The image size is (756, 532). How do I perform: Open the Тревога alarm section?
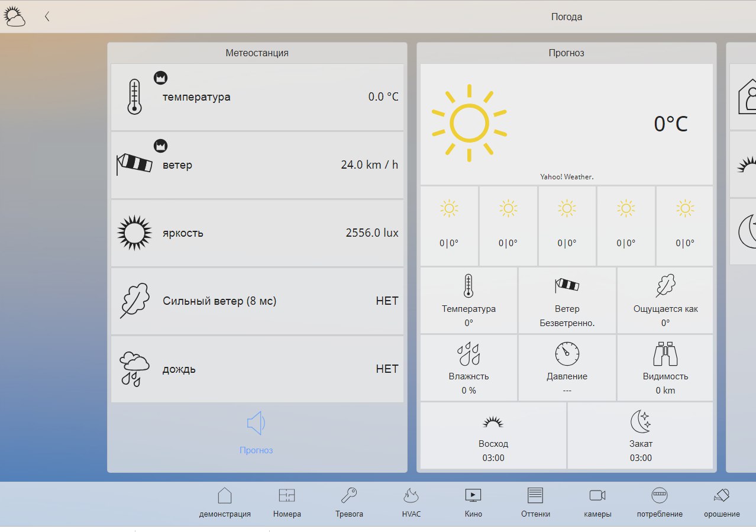(349, 503)
